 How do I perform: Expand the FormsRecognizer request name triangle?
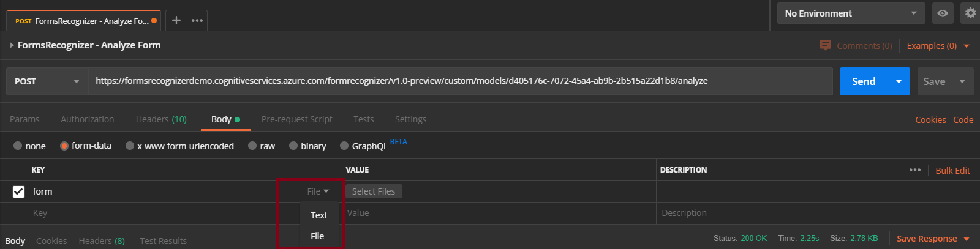(x=12, y=45)
